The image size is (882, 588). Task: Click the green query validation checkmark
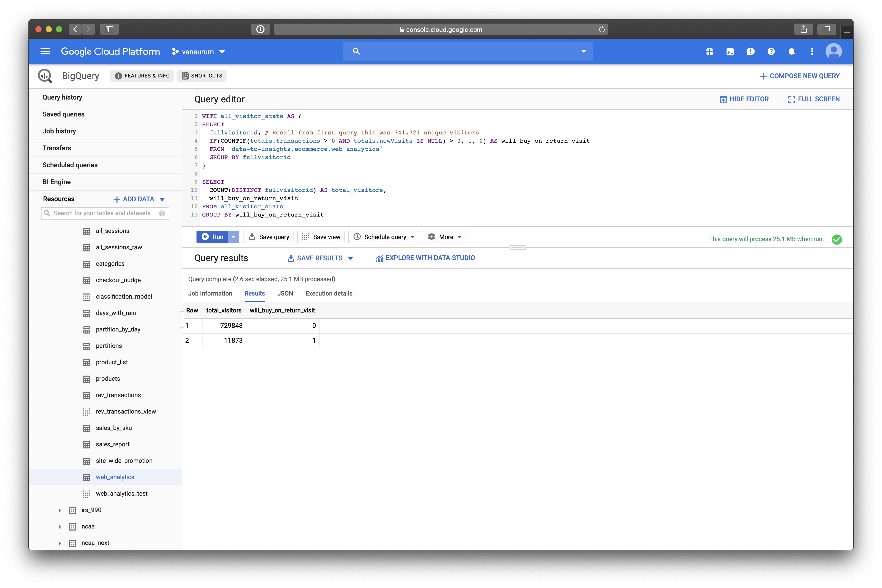[x=837, y=239]
